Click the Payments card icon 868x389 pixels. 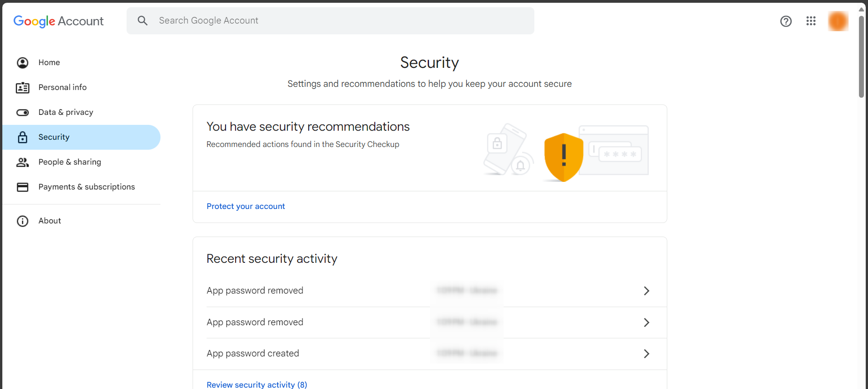tap(23, 187)
